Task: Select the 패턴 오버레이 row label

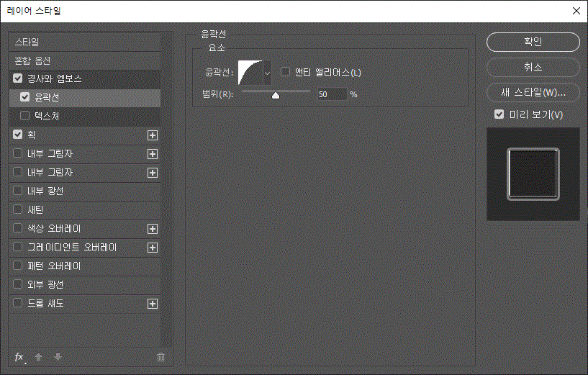Action: point(55,266)
